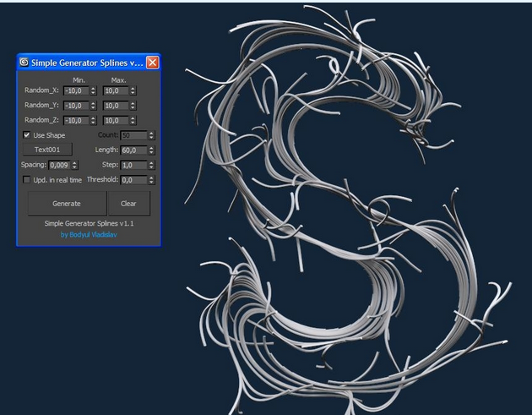The width and height of the screenshot is (532, 415).
Task: Click the Random_Z Min value field
Action: pos(76,121)
